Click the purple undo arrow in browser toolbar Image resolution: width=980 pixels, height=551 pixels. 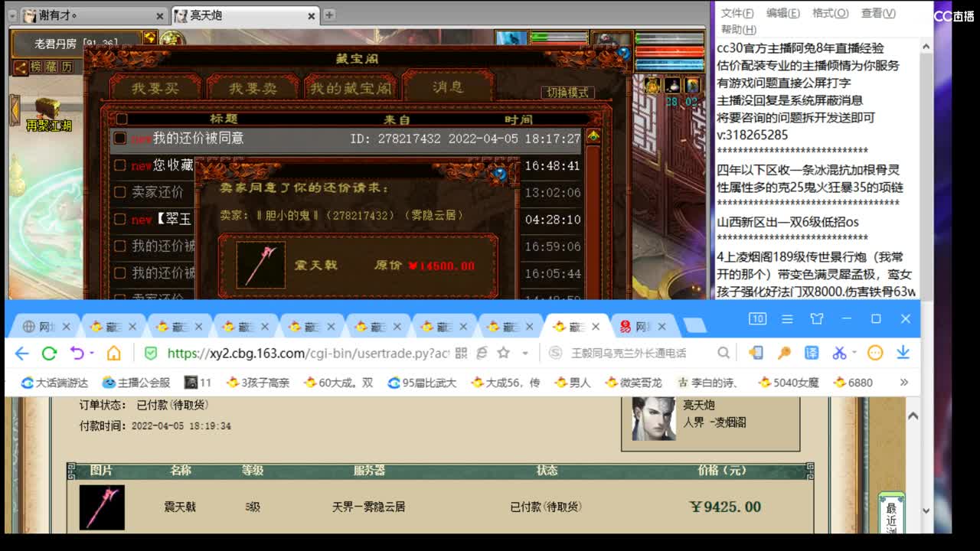point(77,353)
